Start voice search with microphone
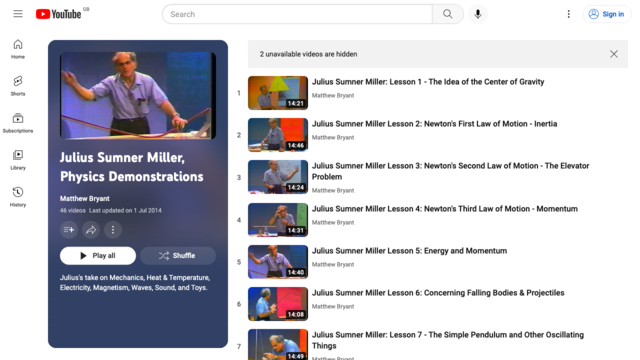Screen dimensions: 640x360 [x=478, y=14]
